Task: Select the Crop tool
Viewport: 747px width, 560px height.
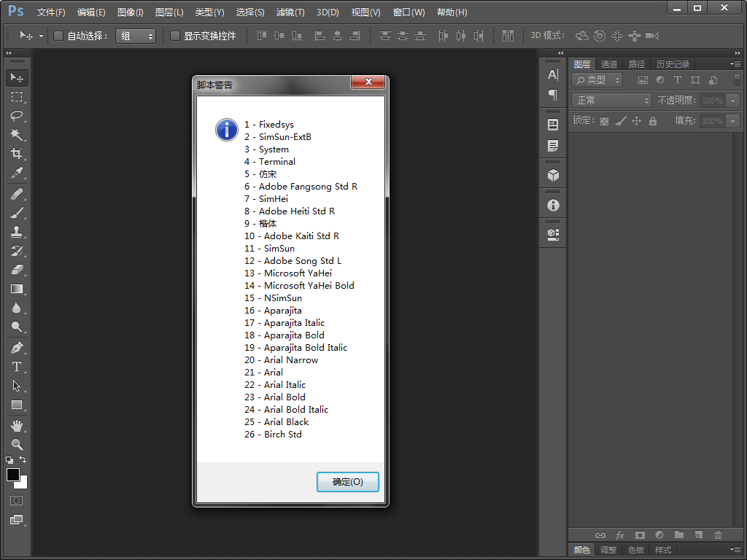Action: 17,153
